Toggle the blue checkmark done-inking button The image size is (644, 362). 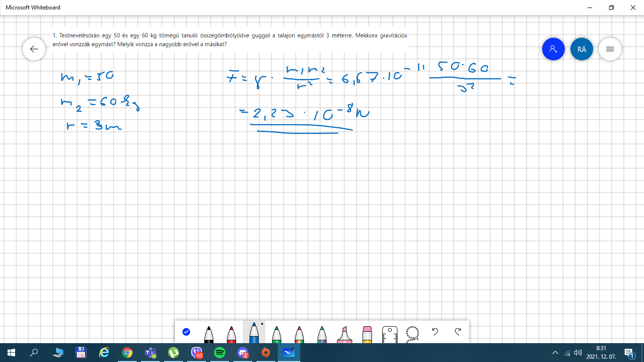(x=186, y=332)
